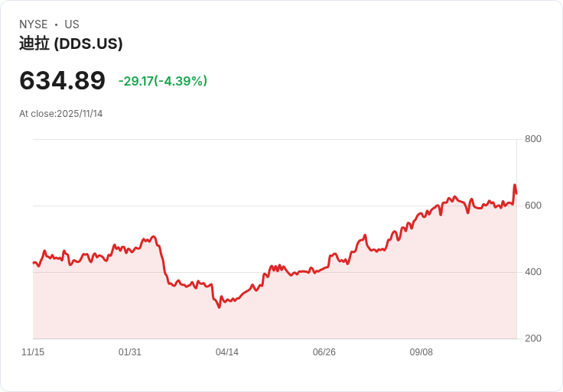Image resolution: width=563 pixels, height=392 pixels.
Task: Click the 800 y-axis label
Action: [x=532, y=139]
